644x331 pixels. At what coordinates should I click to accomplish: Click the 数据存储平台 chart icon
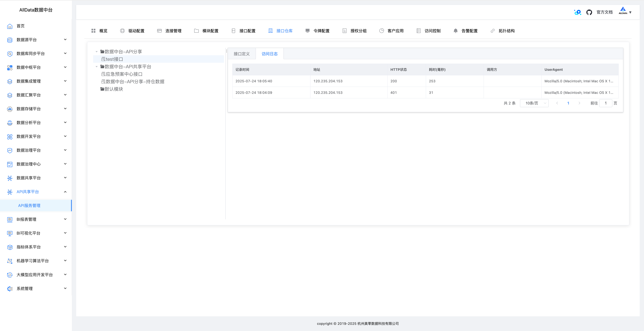10,109
